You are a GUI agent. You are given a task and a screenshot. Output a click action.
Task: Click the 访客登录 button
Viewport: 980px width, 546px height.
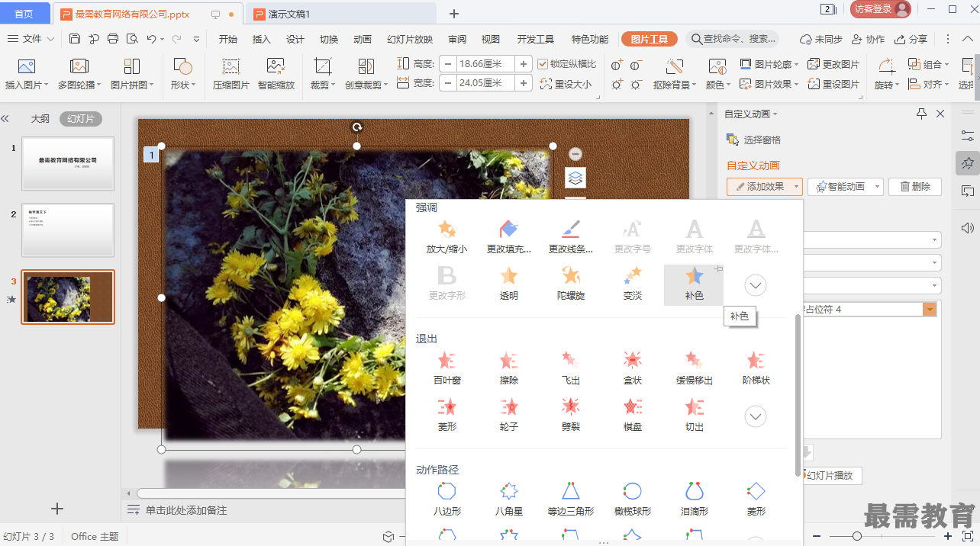click(881, 9)
